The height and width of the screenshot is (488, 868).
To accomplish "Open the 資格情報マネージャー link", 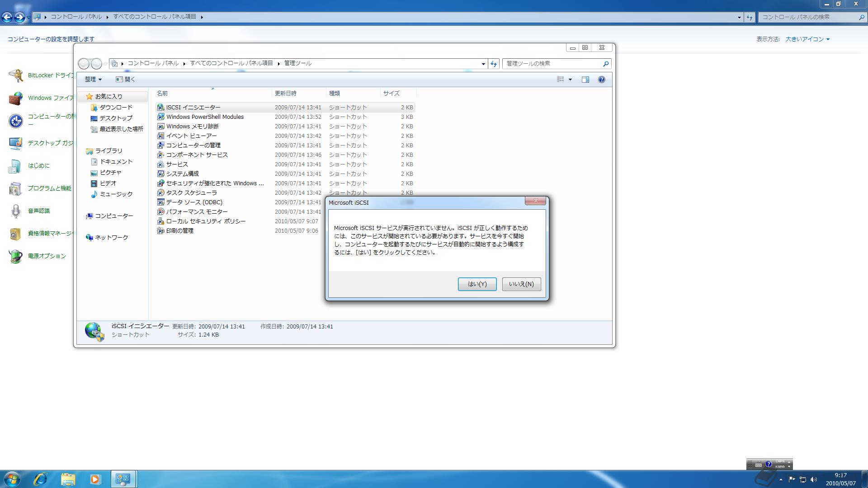I will click(51, 234).
